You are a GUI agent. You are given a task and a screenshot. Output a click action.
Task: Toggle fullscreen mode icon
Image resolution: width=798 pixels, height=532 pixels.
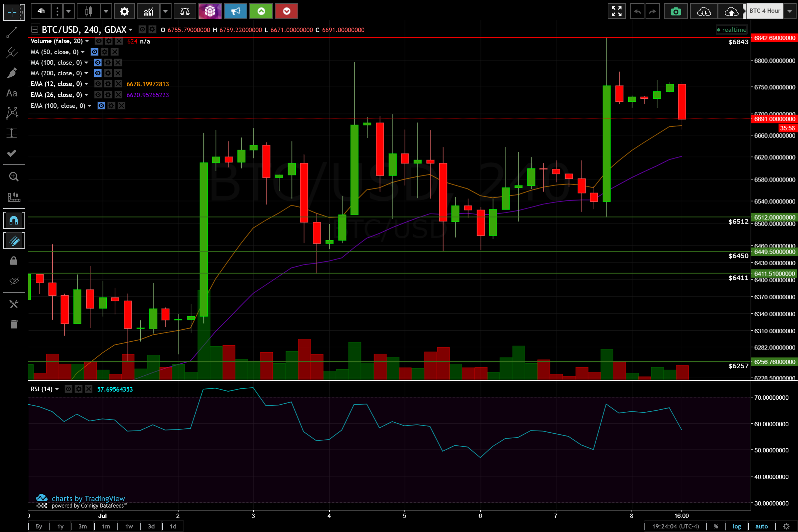[x=617, y=12]
